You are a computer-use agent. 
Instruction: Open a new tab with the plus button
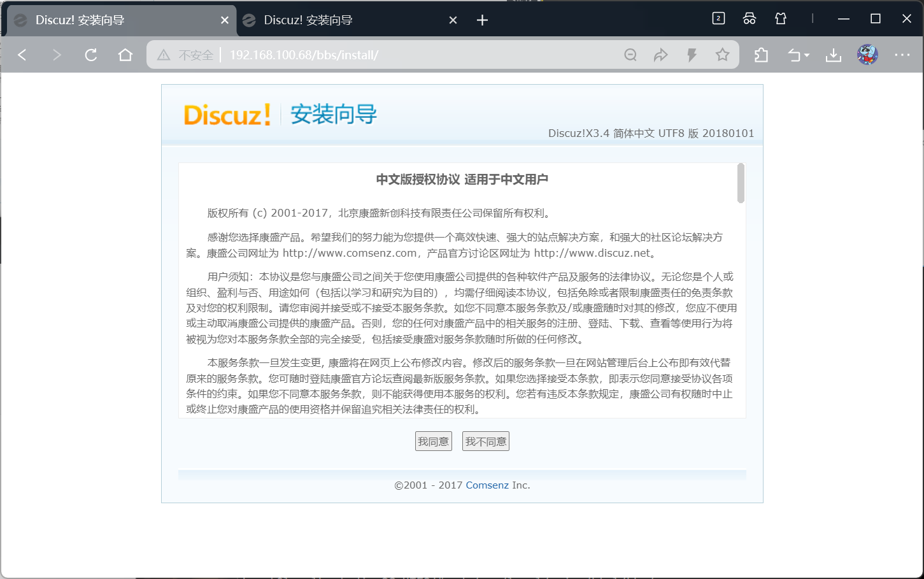[x=482, y=20]
